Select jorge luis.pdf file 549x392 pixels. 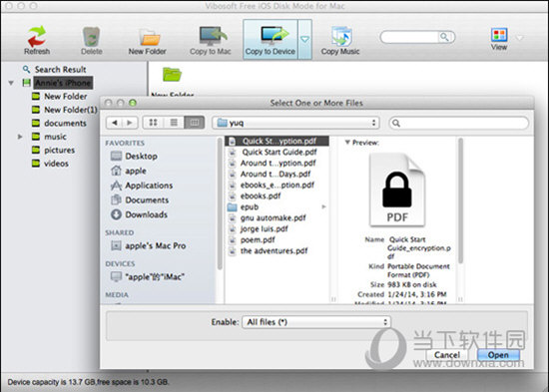tap(276, 229)
